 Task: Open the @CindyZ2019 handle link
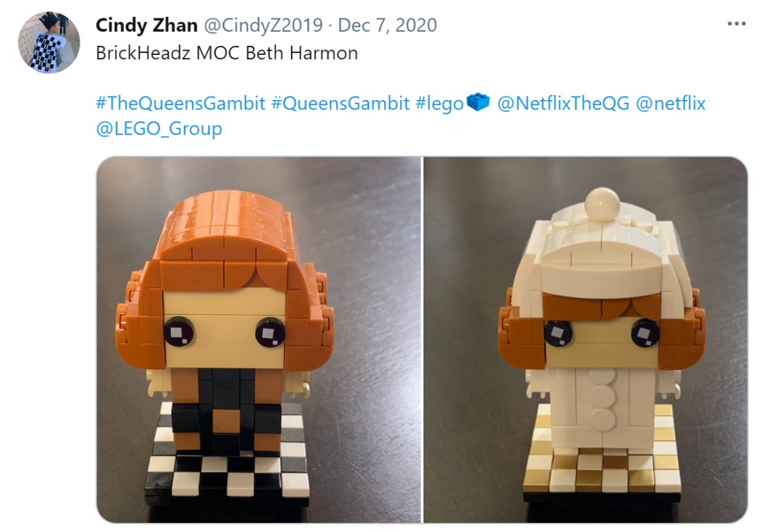263,25
